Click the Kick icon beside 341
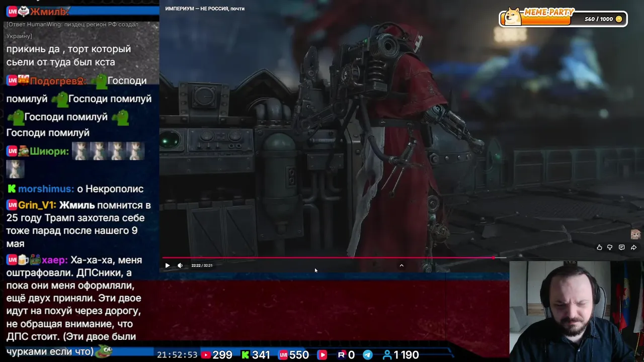This screenshot has height=362, width=644. pyautogui.click(x=245, y=355)
